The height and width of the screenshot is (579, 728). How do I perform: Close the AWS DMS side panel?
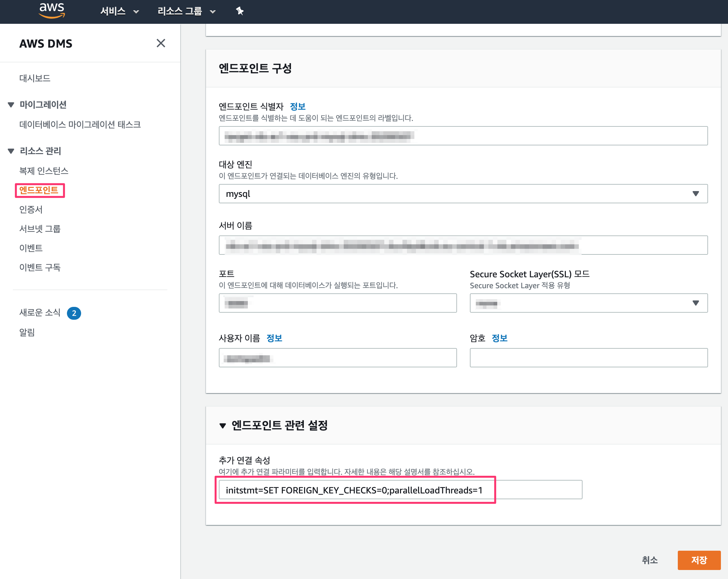(x=161, y=43)
